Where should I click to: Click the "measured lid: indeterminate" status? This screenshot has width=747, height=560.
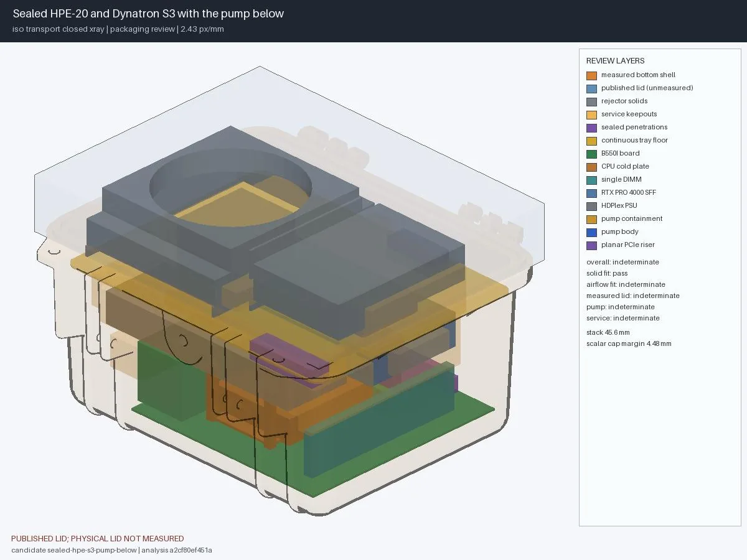633,296
